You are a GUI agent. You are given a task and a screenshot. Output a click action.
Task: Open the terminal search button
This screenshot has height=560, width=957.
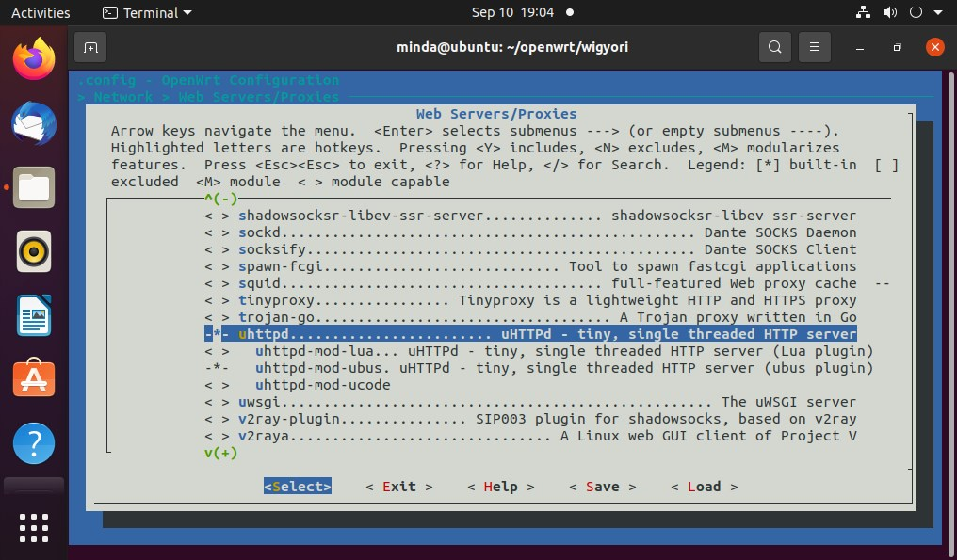(x=774, y=47)
